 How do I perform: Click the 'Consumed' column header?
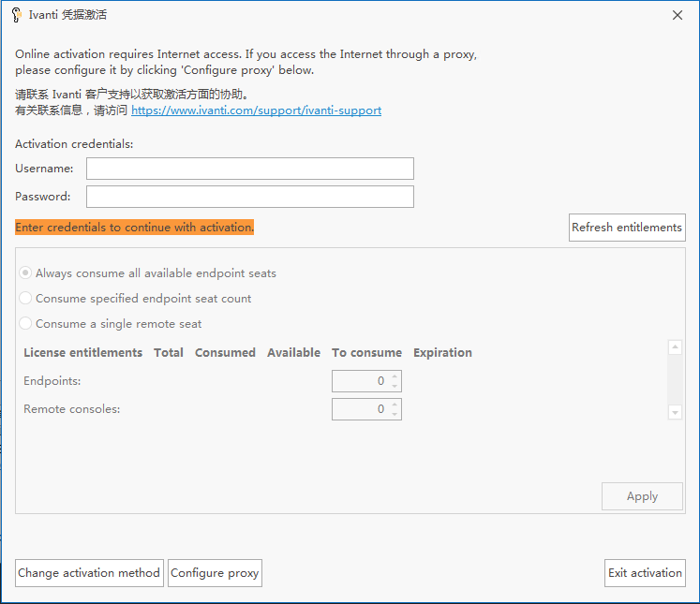click(x=225, y=352)
